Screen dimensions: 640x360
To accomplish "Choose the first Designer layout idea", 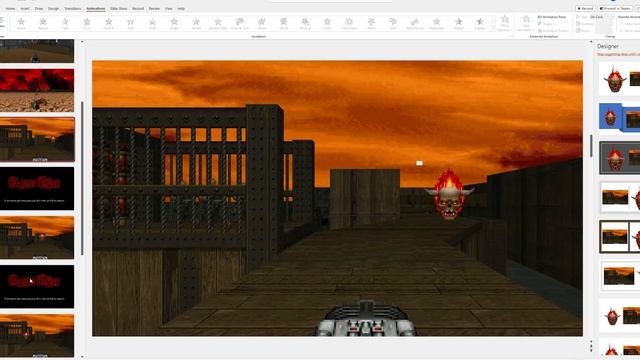I will click(x=620, y=79).
